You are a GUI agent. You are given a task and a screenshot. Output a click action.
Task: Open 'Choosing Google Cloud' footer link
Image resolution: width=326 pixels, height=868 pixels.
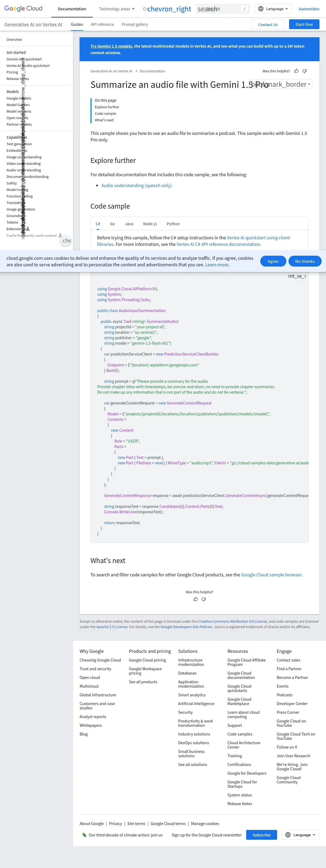pos(100,660)
